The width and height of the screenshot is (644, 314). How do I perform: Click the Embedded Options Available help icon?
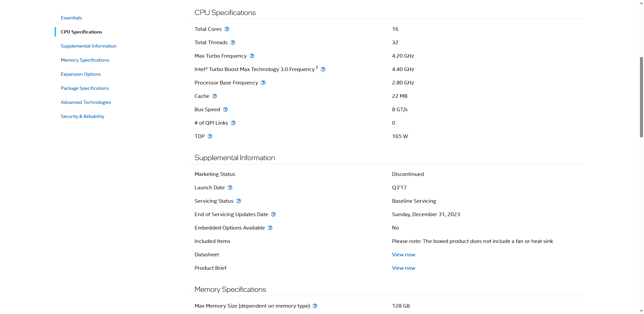(x=270, y=228)
